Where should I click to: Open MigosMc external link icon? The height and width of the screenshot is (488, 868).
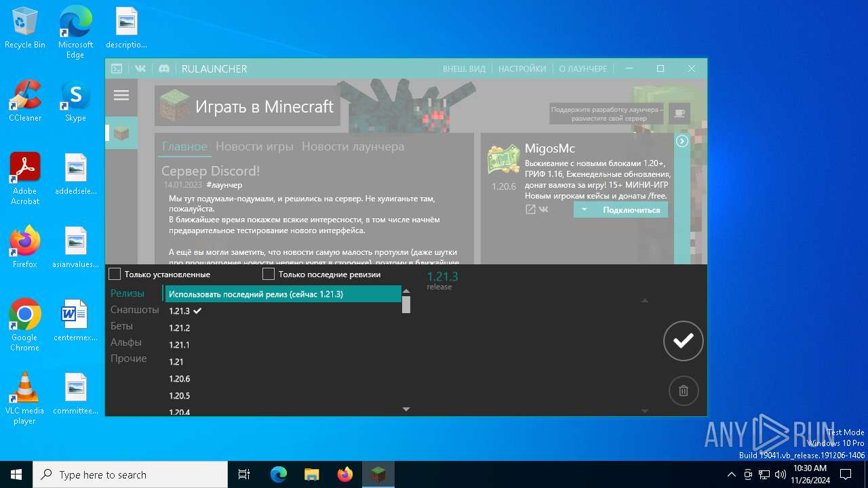[530, 209]
